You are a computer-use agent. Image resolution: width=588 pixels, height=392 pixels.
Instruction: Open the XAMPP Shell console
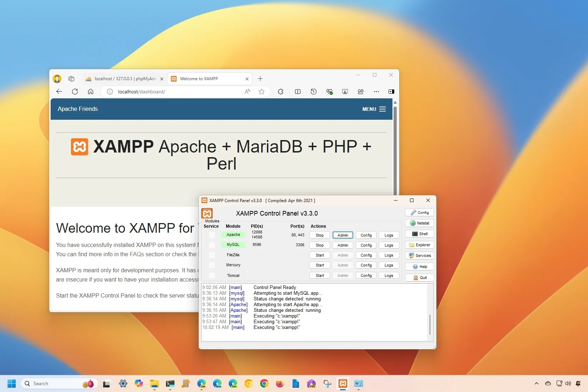[x=419, y=234]
